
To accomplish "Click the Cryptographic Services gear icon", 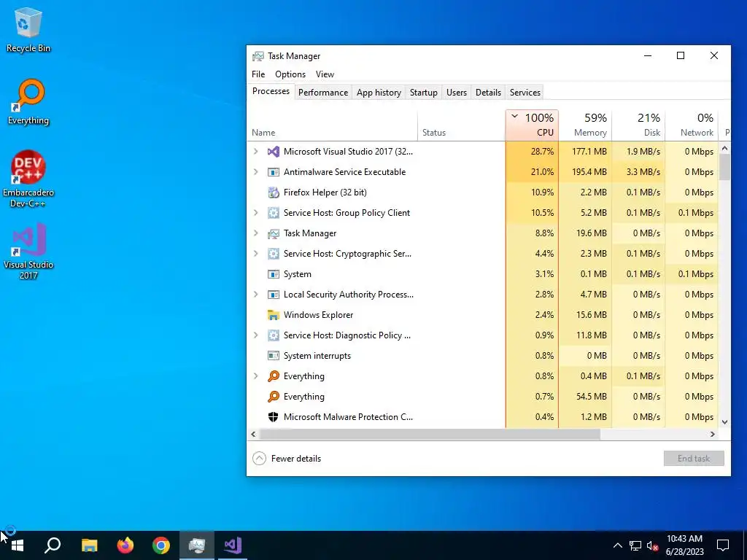I will [274, 254].
